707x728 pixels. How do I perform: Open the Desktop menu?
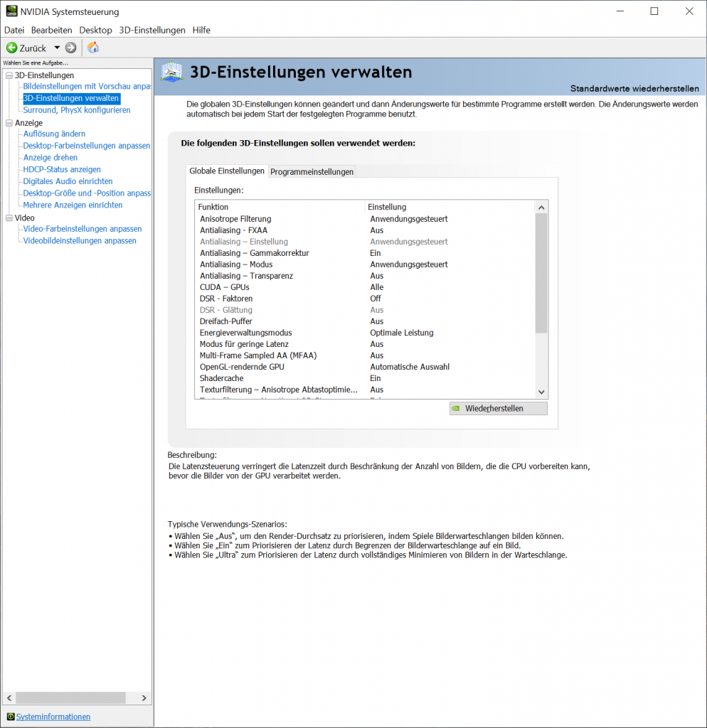coord(96,30)
